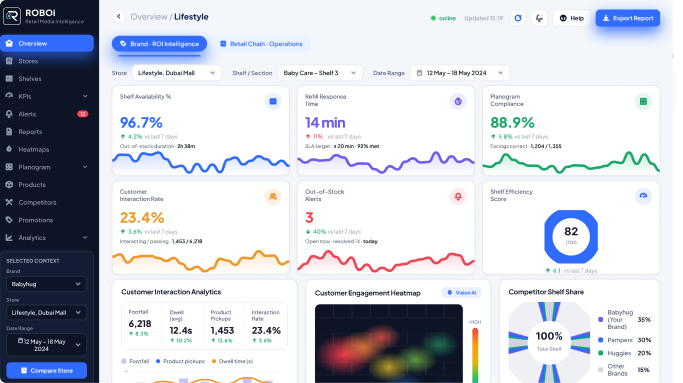Open Alerts with 12 badge

tap(47, 114)
